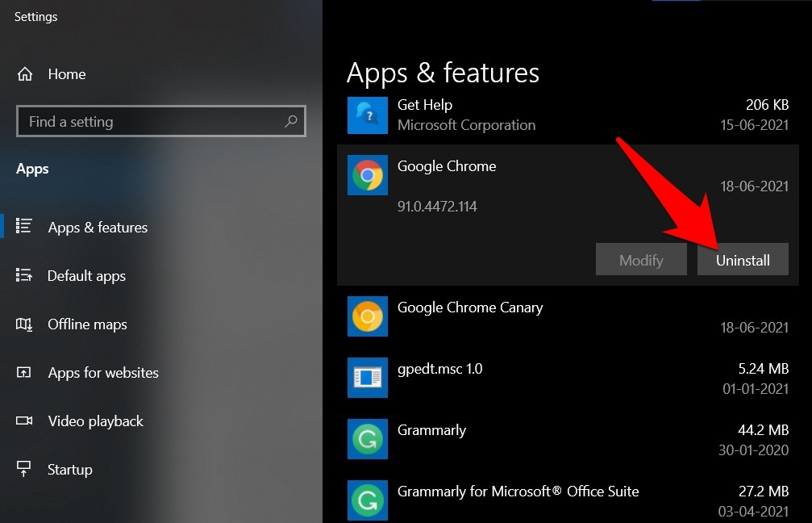Click the 27.2 MB size value
This screenshot has height=523, width=812.
[764, 491]
